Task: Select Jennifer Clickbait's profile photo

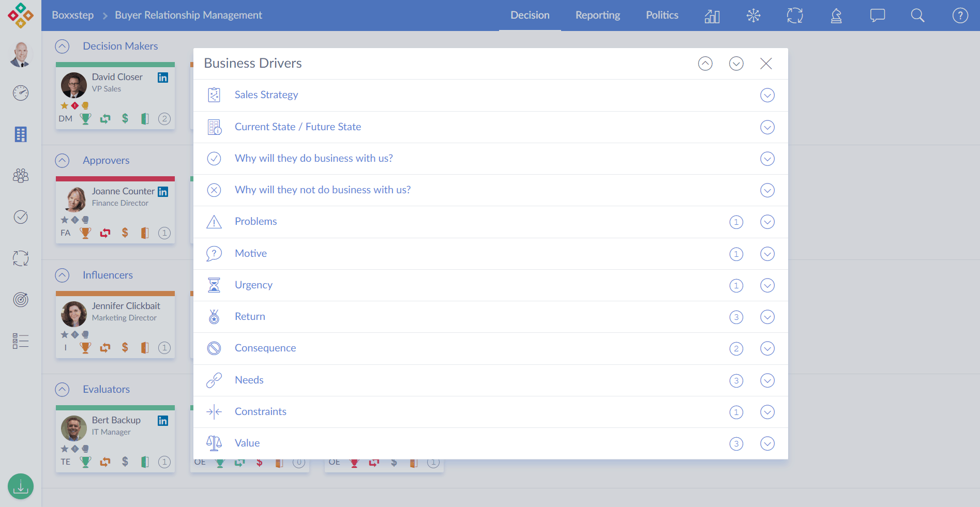Action: (74, 314)
